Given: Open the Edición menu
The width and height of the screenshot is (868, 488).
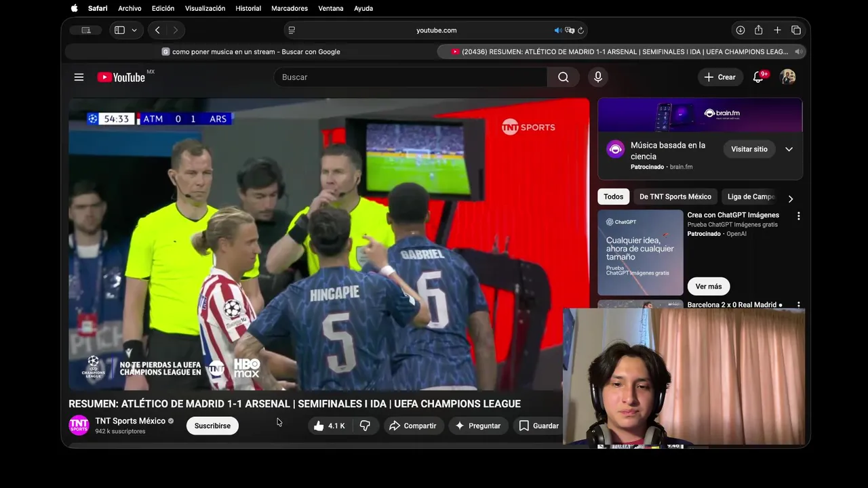Looking at the screenshot, I should (x=163, y=8).
